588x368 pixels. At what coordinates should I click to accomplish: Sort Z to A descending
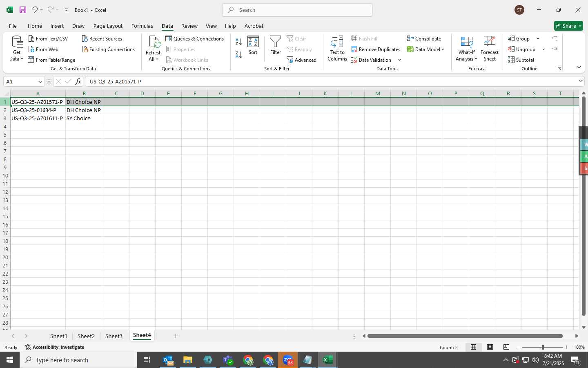(x=239, y=54)
